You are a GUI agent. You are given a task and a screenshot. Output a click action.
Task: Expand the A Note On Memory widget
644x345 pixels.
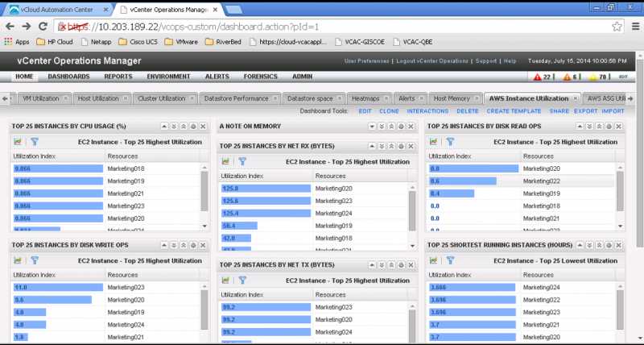(372, 127)
